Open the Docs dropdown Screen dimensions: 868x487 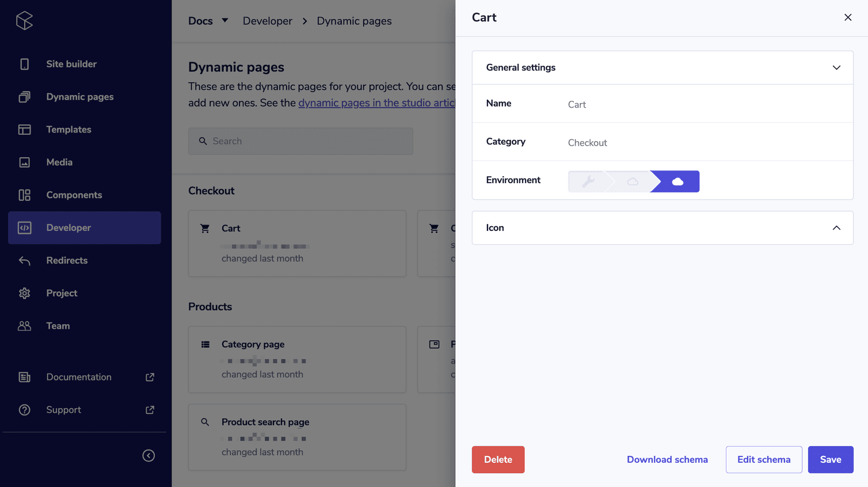point(208,21)
